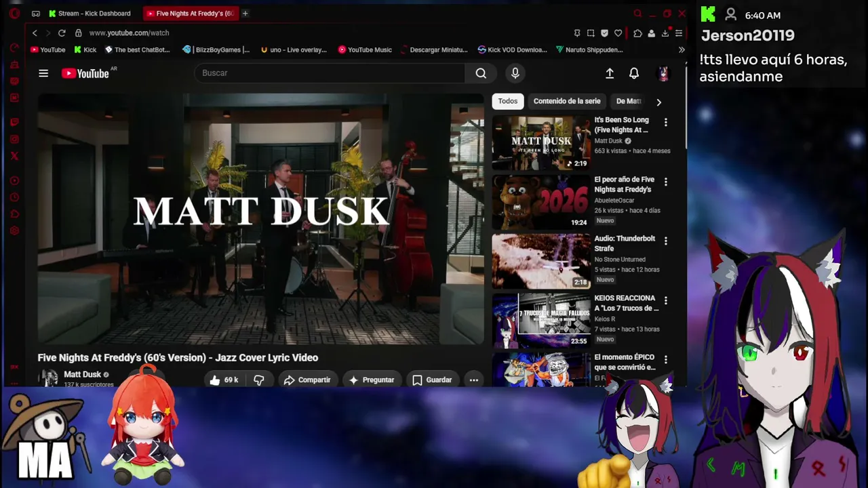Show more filter chips with right arrow
This screenshot has height=488, width=868.
tap(658, 102)
